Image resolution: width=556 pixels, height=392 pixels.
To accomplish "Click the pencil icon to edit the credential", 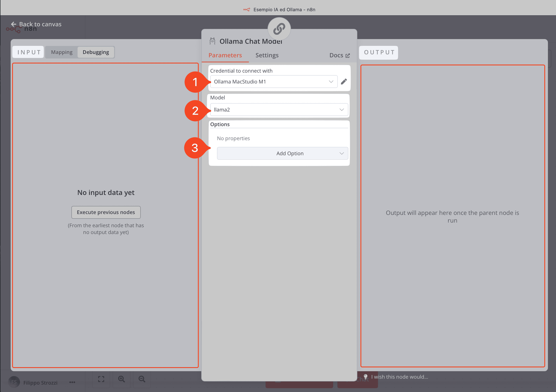I will click(344, 82).
